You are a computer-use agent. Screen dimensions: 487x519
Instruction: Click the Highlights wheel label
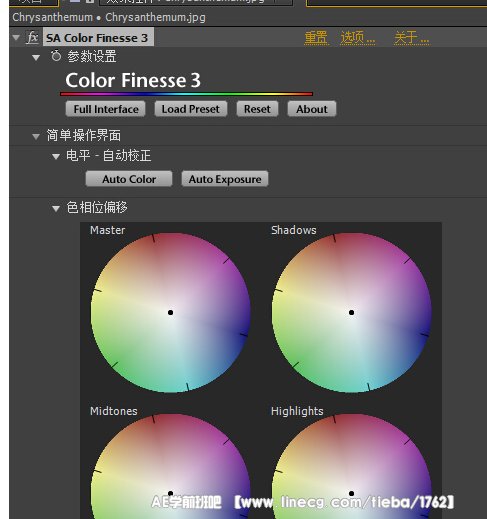[x=297, y=411]
